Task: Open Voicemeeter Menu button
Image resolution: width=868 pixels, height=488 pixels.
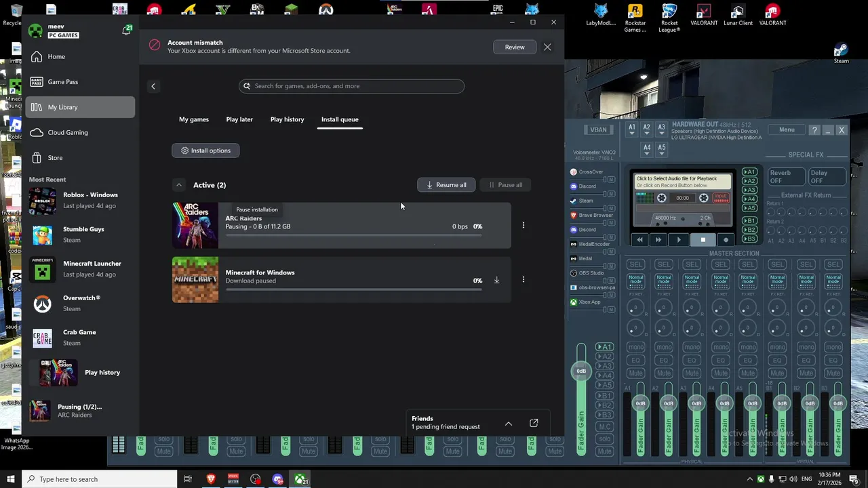Action: [787, 129]
